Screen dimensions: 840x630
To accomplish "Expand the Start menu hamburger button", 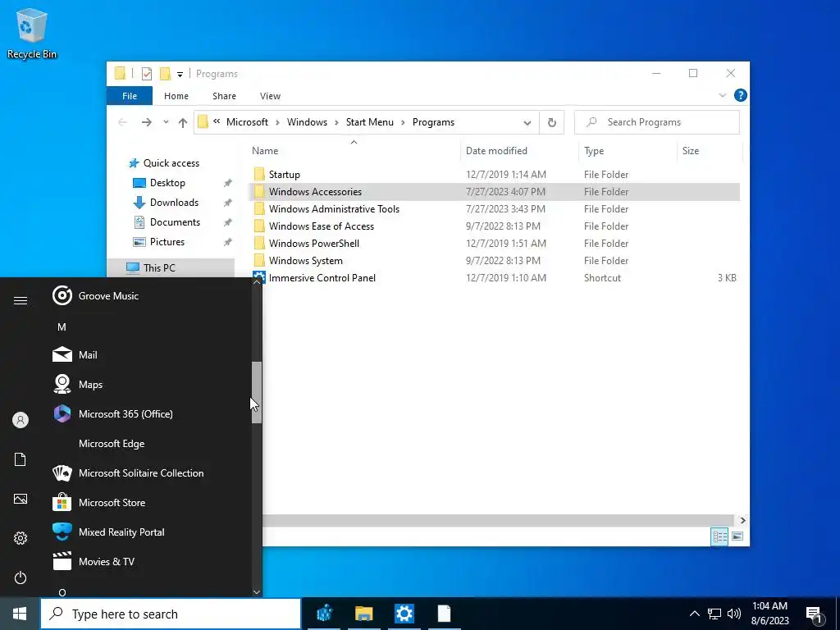I will (21, 300).
